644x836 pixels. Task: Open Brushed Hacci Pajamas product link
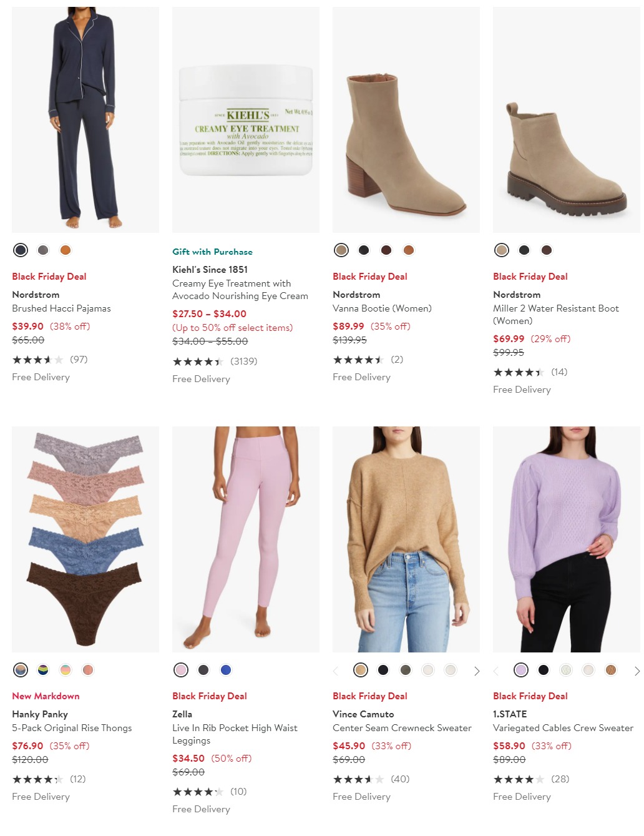pyautogui.click(x=61, y=308)
